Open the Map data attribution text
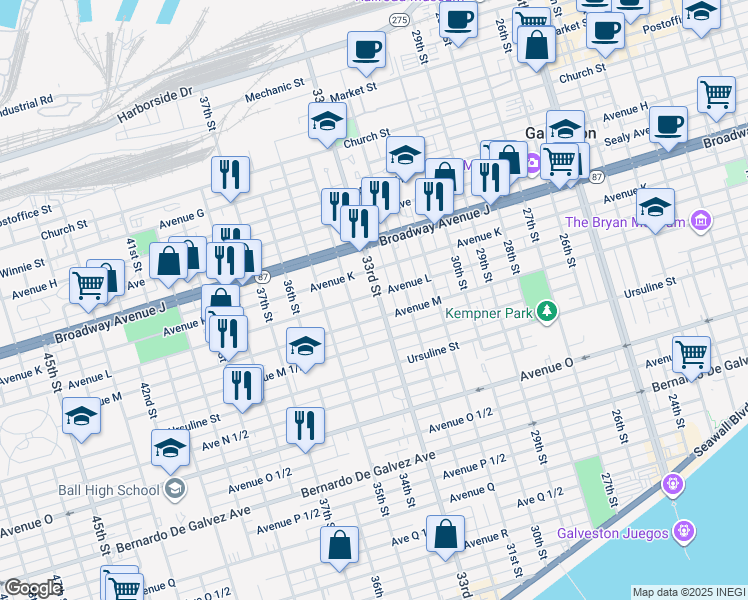Viewport: 748px width, 600px height. 689,592
